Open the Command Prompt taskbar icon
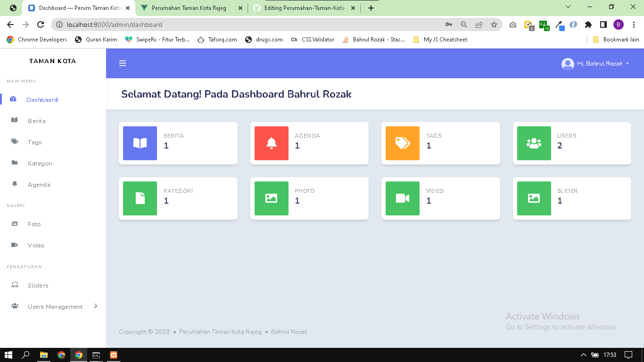The image size is (644, 362). [x=96, y=355]
